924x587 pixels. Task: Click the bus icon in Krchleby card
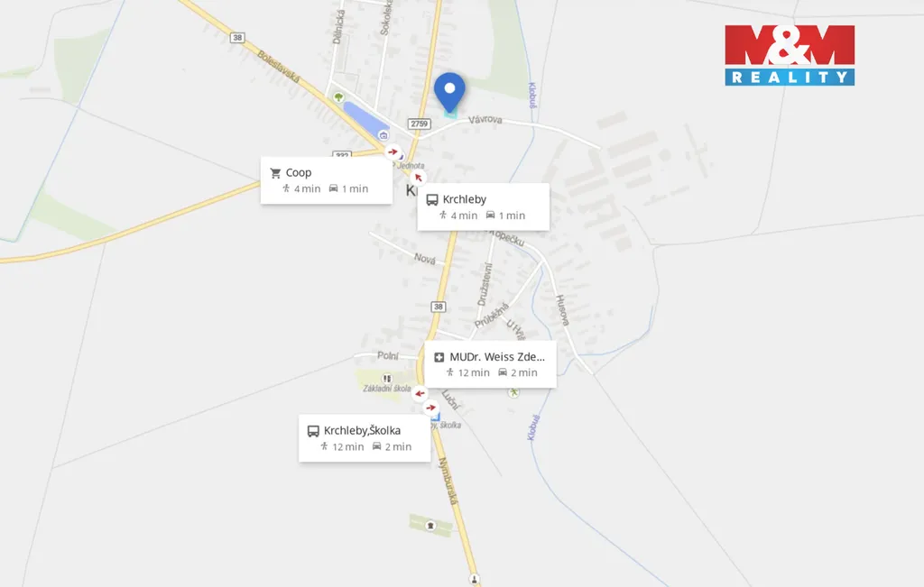[432, 200]
